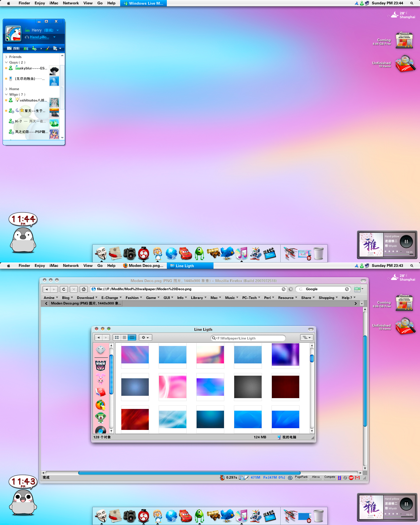This screenshot has height=525, width=420.
Task: Open the orange globe icon in the sidebar
Action: [101, 405]
